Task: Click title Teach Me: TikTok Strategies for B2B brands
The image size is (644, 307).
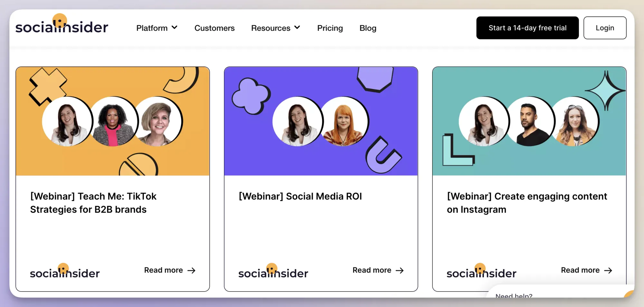Action: pyautogui.click(x=93, y=203)
